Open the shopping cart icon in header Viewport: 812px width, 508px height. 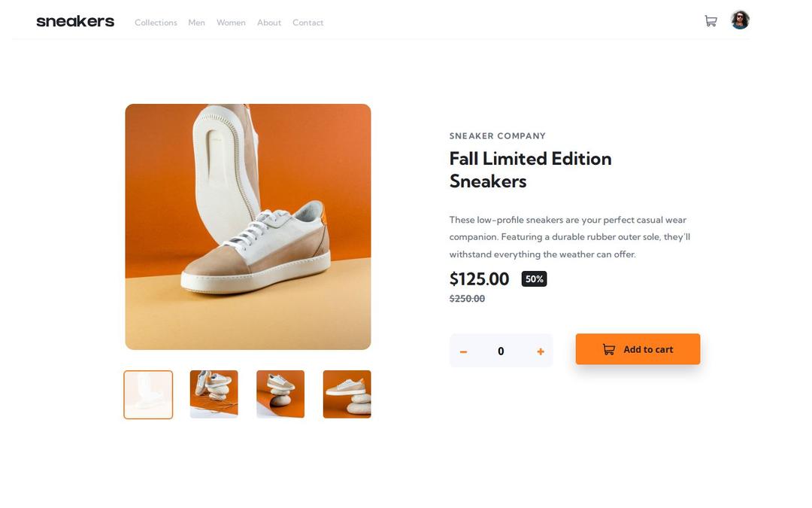pyautogui.click(x=710, y=21)
